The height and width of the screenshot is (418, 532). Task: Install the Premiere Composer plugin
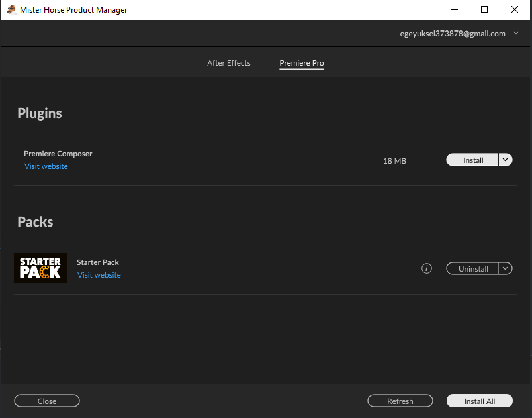[x=472, y=160]
